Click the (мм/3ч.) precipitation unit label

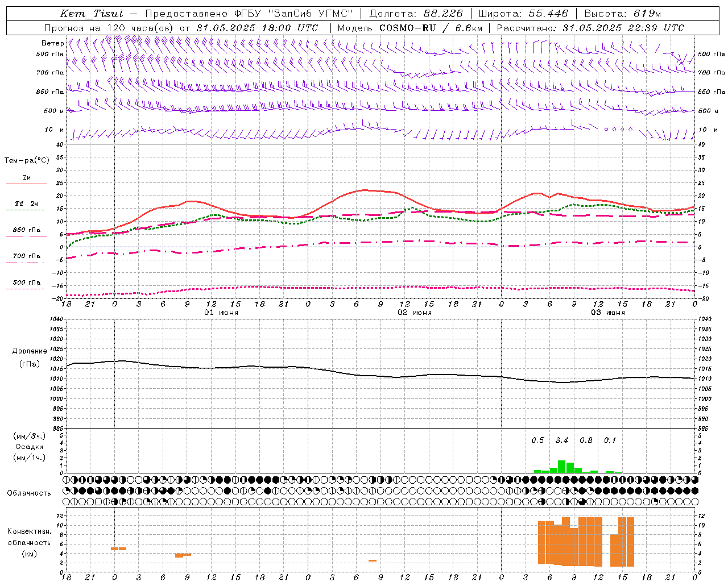(30, 436)
